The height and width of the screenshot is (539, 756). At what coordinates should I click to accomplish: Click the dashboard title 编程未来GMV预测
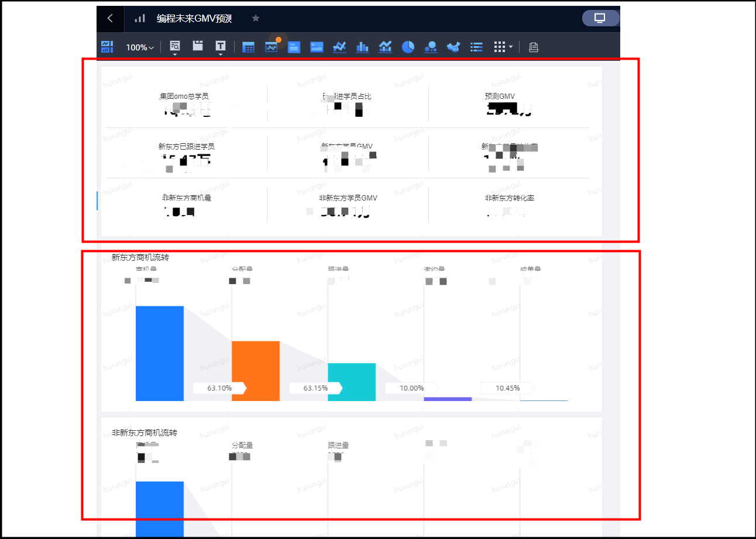pos(194,18)
